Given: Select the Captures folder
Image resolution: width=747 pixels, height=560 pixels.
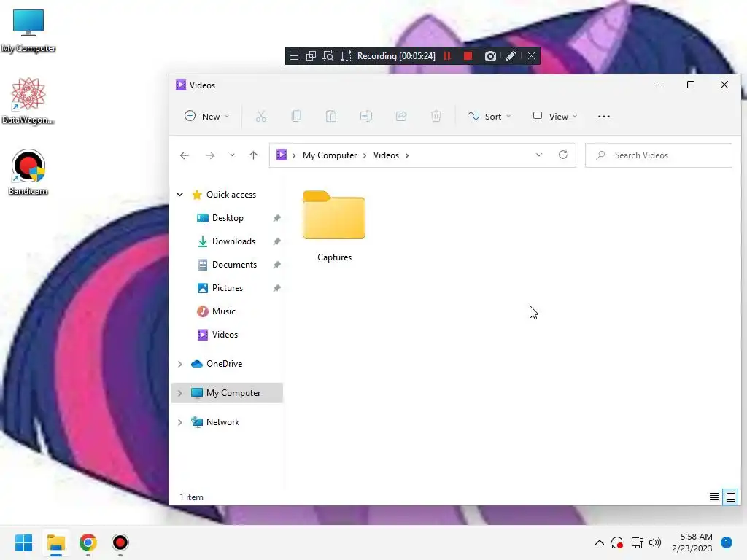Looking at the screenshot, I should [334, 226].
